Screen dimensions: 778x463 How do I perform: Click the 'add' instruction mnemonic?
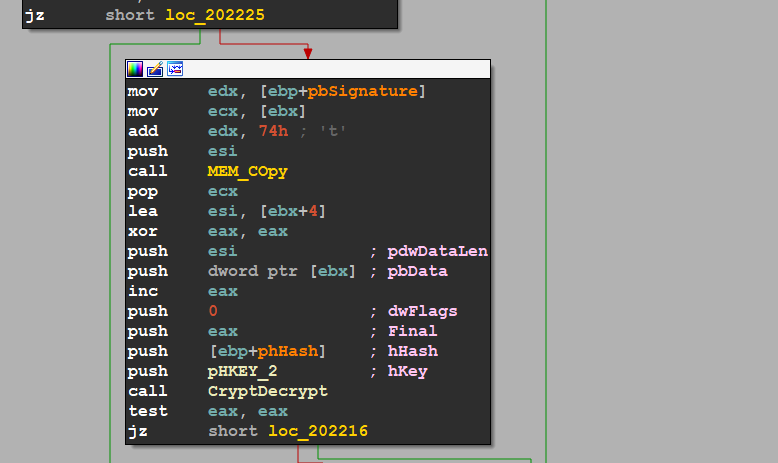[x=143, y=131]
